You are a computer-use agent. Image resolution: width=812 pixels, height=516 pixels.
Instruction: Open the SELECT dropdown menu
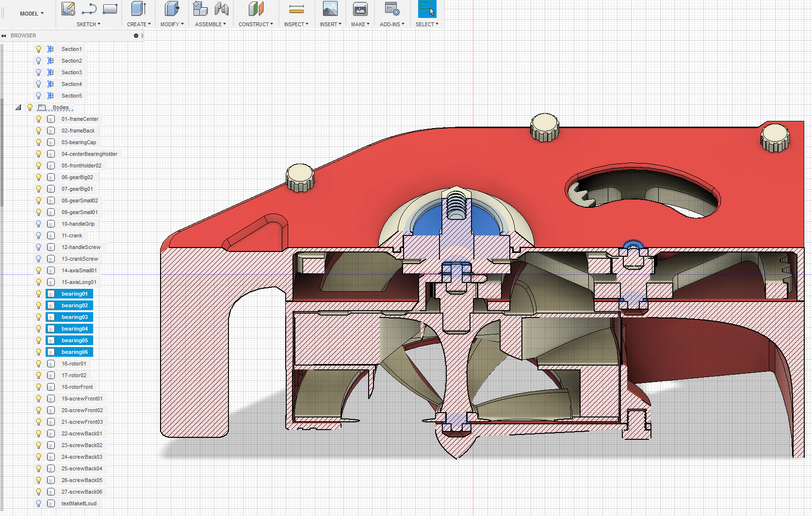pos(427,24)
